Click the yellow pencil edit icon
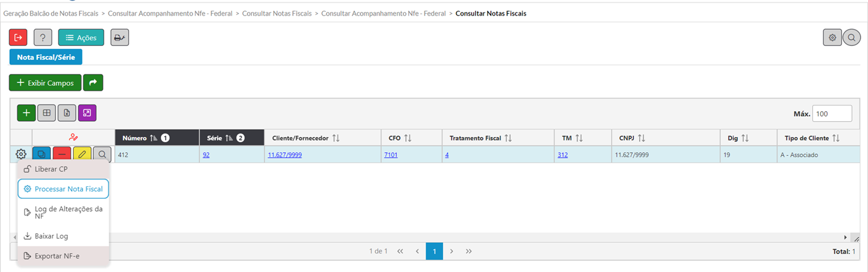 click(x=82, y=154)
